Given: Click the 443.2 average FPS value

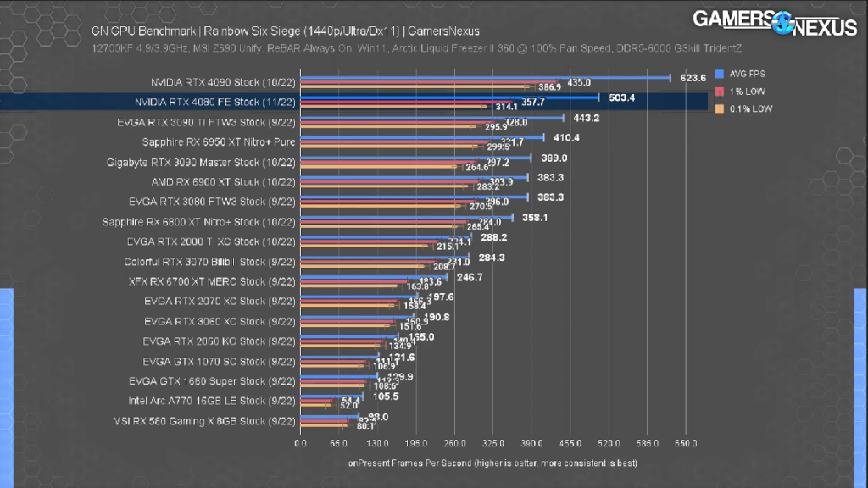Looking at the screenshot, I should click(x=587, y=118).
